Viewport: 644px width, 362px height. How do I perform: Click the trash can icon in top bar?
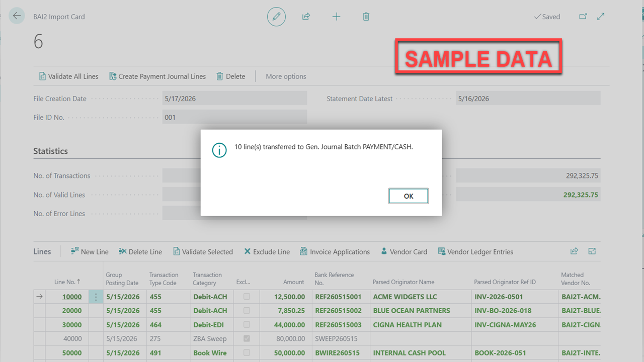tap(366, 17)
